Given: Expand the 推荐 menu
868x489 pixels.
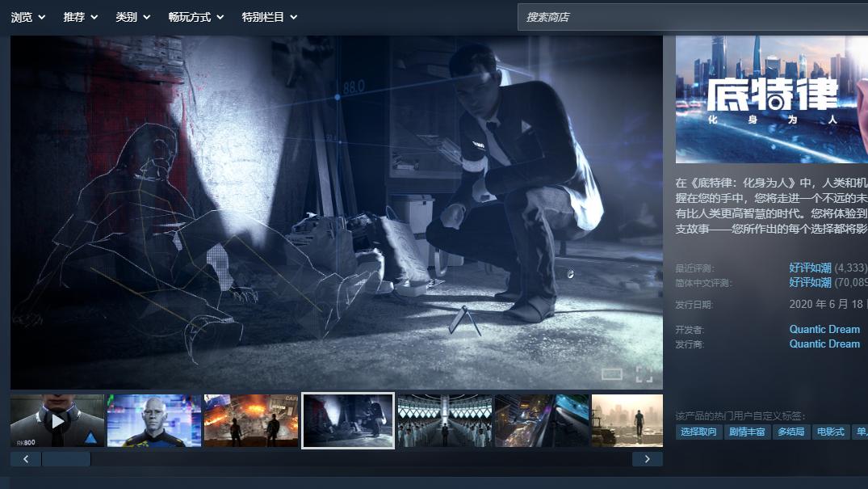Looking at the screenshot, I should coord(80,17).
